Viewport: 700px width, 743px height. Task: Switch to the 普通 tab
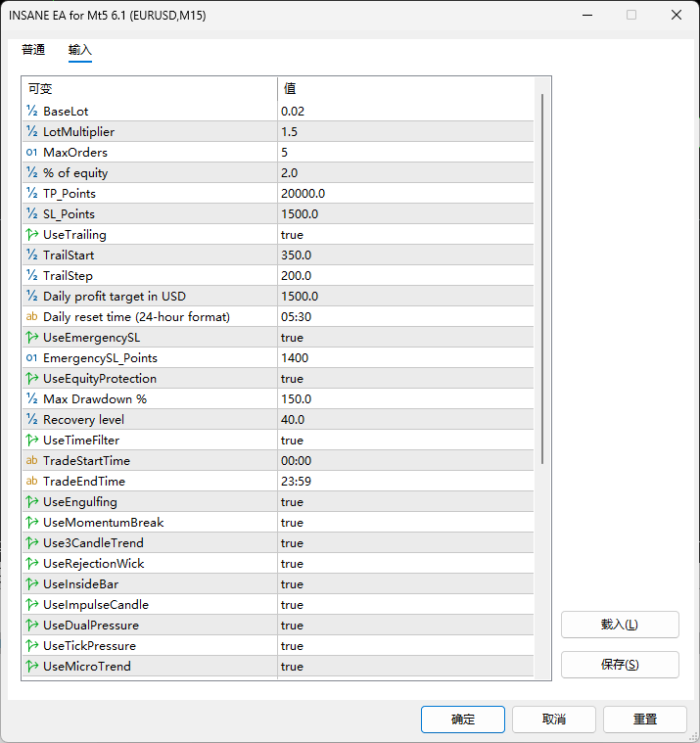[33, 50]
